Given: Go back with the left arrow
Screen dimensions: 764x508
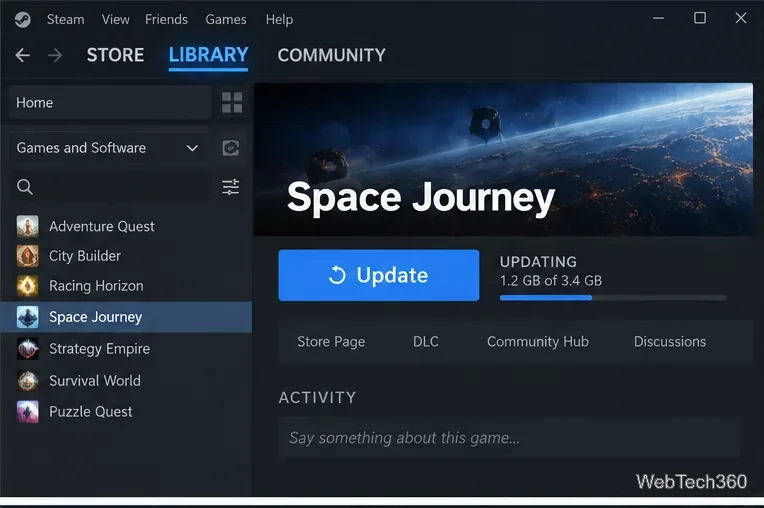Looking at the screenshot, I should [22, 55].
